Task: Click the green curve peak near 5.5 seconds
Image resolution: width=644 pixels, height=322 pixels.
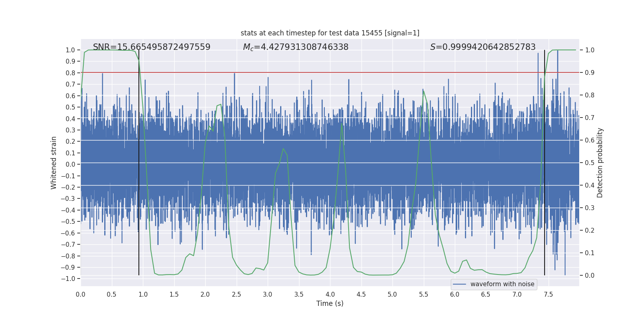Action: tap(423, 91)
